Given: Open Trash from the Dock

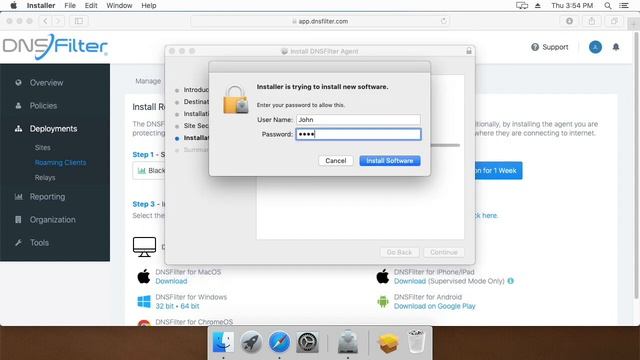Looking at the screenshot, I should pyautogui.click(x=416, y=342).
